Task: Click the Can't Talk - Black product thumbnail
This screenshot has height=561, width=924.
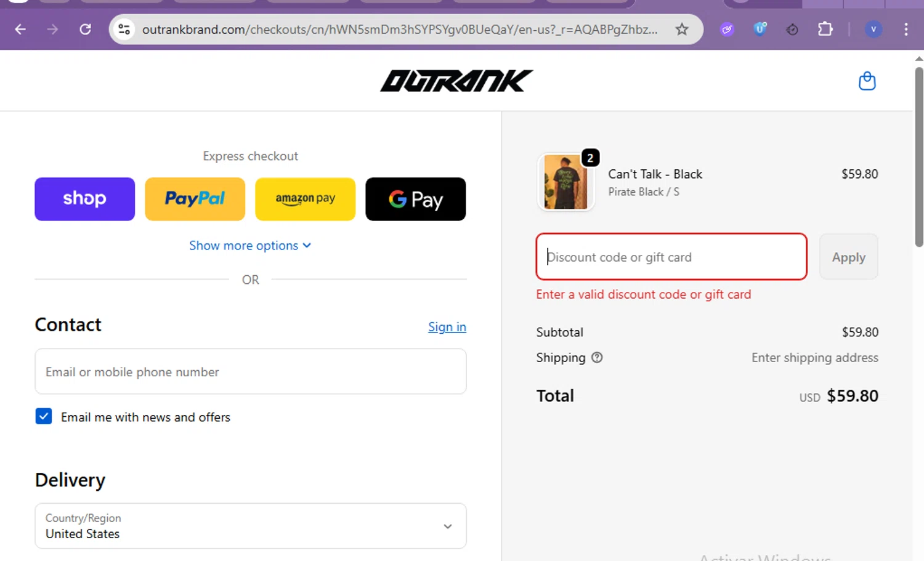Action: (566, 182)
